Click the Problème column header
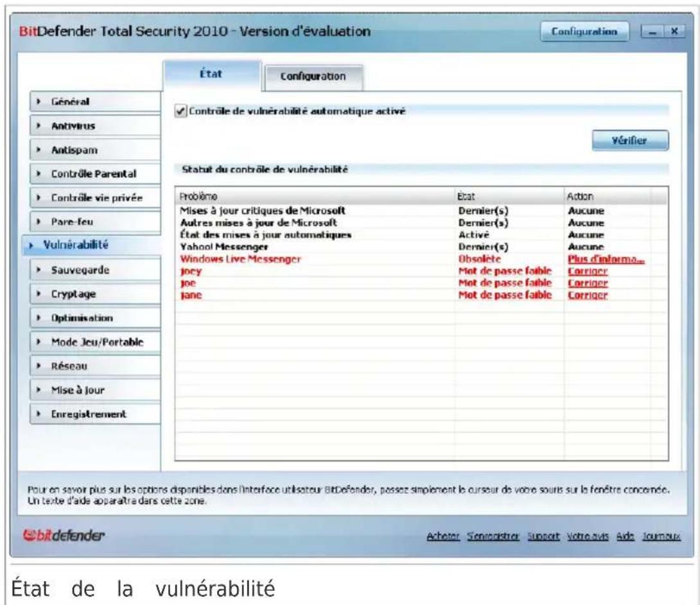This screenshot has height=605, width=700. (315, 197)
